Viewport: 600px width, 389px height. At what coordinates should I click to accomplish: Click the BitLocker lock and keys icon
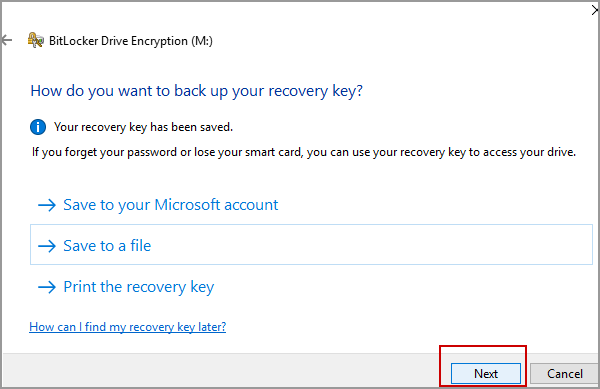tap(36, 40)
